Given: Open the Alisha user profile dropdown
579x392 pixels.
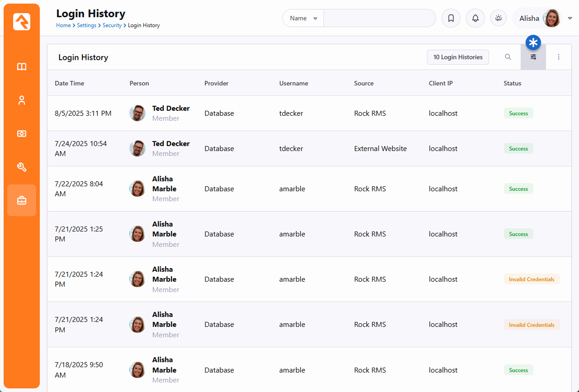Looking at the screenshot, I should (x=543, y=18).
